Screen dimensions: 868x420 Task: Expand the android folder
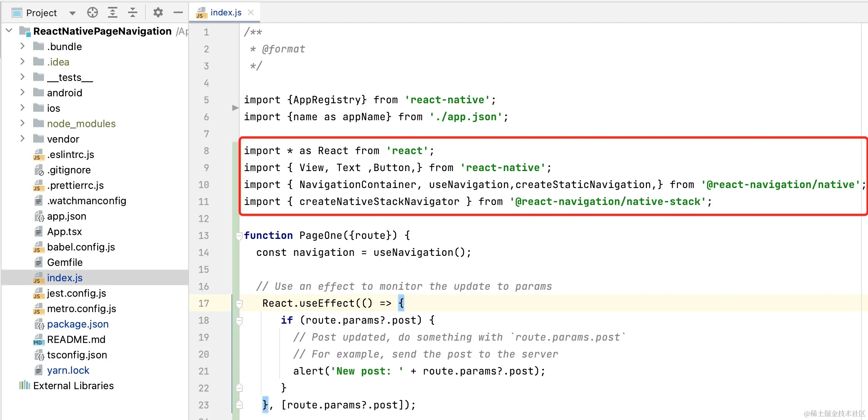(22, 92)
